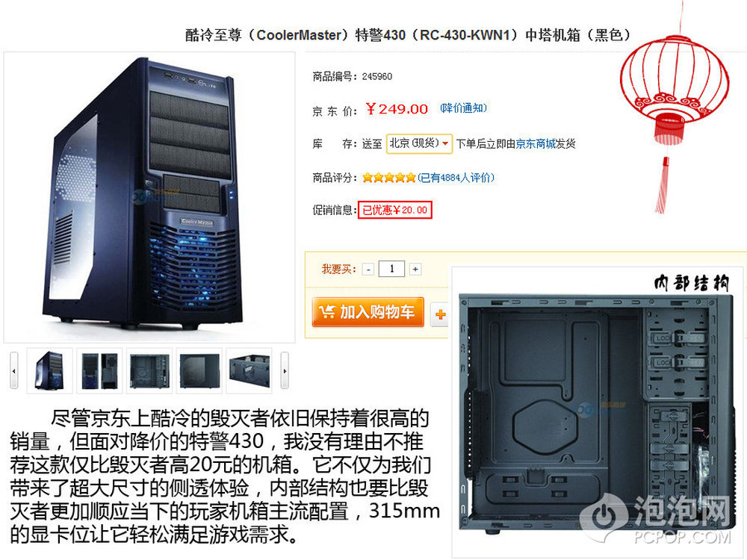Decrease quantity with the minus button
Screen dimensions: 747x560
[x=368, y=270]
